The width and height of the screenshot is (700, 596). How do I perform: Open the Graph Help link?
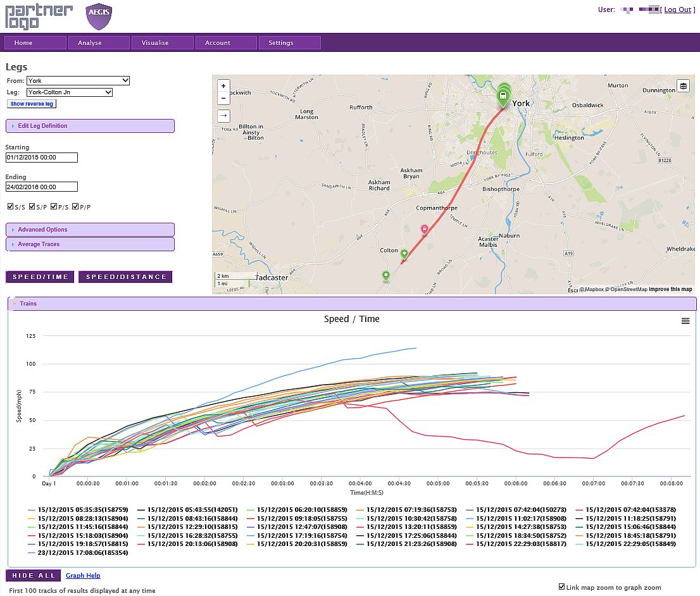click(83, 575)
